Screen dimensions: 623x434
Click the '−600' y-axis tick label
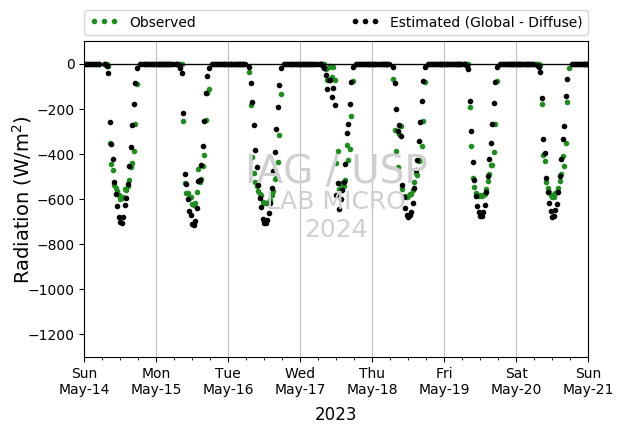pyautogui.click(x=56, y=200)
